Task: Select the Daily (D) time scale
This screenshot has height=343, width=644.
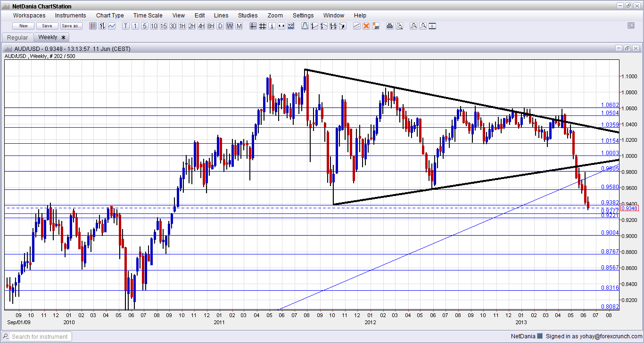Action: 220,26
